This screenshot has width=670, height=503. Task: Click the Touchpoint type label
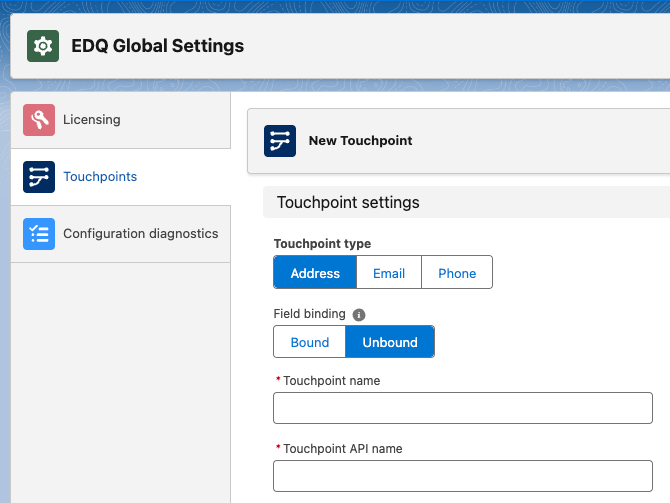(x=322, y=244)
